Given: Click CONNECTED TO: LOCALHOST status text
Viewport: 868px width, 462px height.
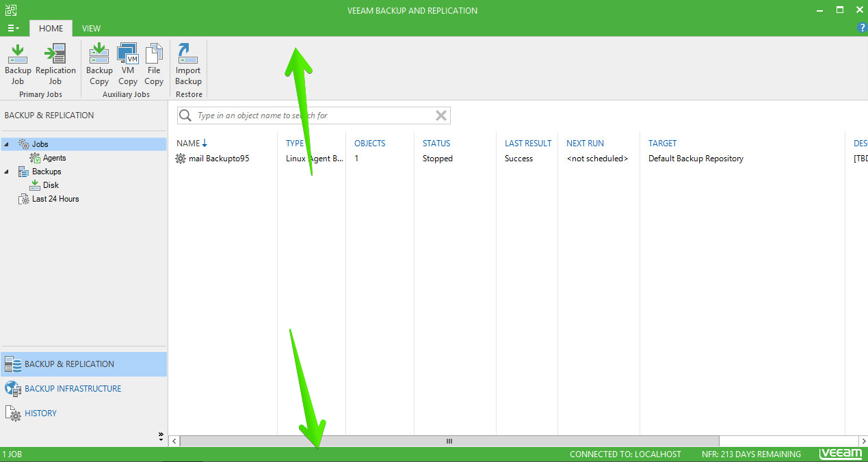Looking at the screenshot, I should (x=625, y=454).
